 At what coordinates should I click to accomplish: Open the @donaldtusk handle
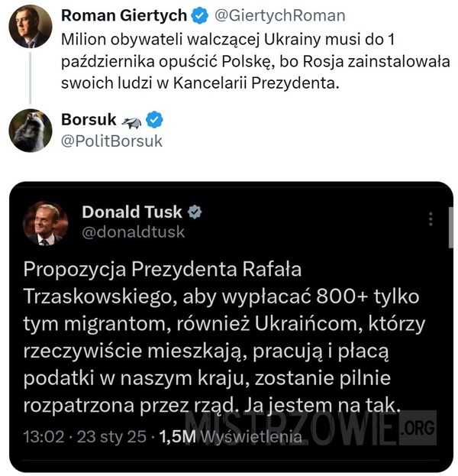click(x=133, y=232)
